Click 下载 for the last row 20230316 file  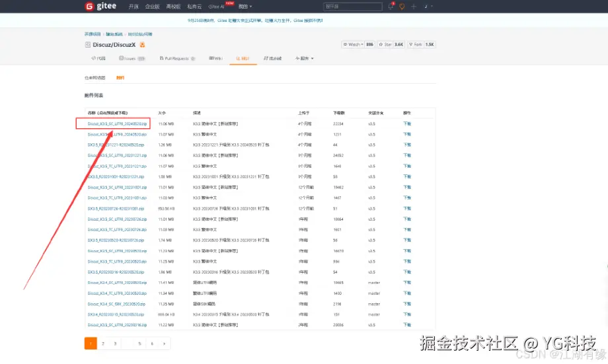407,325
